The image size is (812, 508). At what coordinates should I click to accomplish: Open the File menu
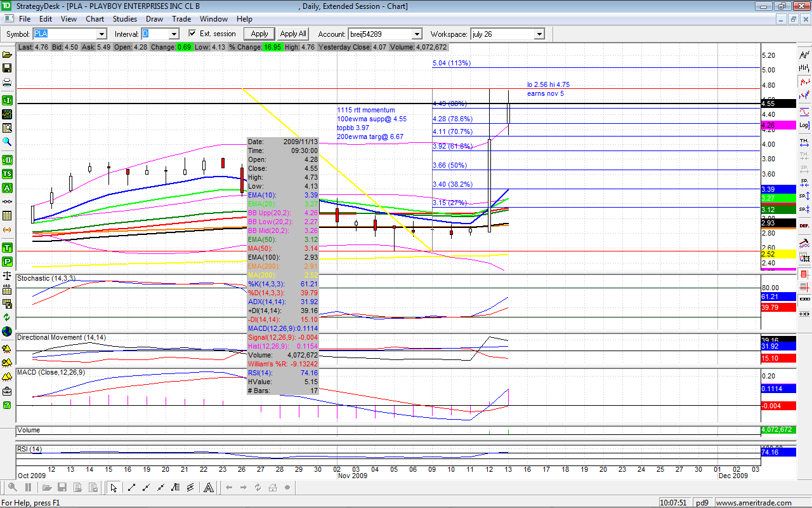[x=25, y=19]
